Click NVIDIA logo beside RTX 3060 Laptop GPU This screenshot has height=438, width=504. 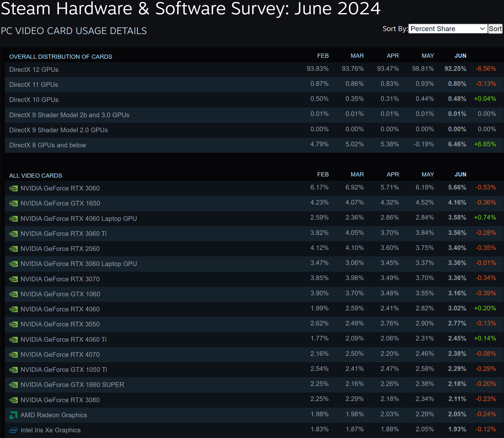(14, 264)
